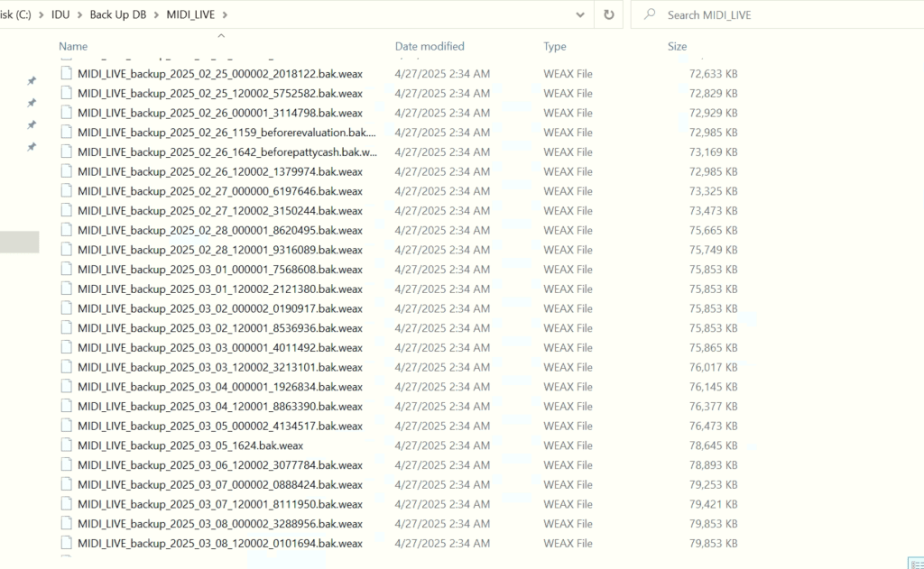Click date modified of 2025_02_27_000000 row
Image resolution: width=924 pixels, height=569 pixels.
click(x=442, y=191)
